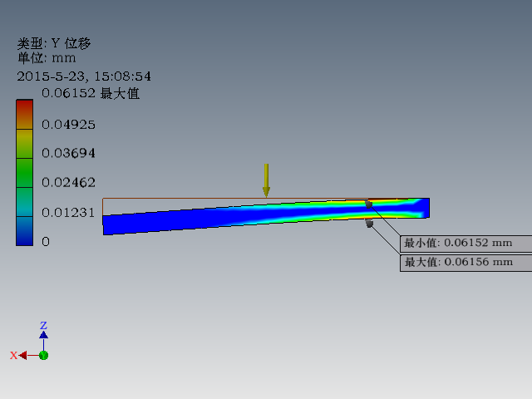Screen dimensions: 532x399
Task: Select the maximum value probe marker below beam
Action: tap(369, 224)
